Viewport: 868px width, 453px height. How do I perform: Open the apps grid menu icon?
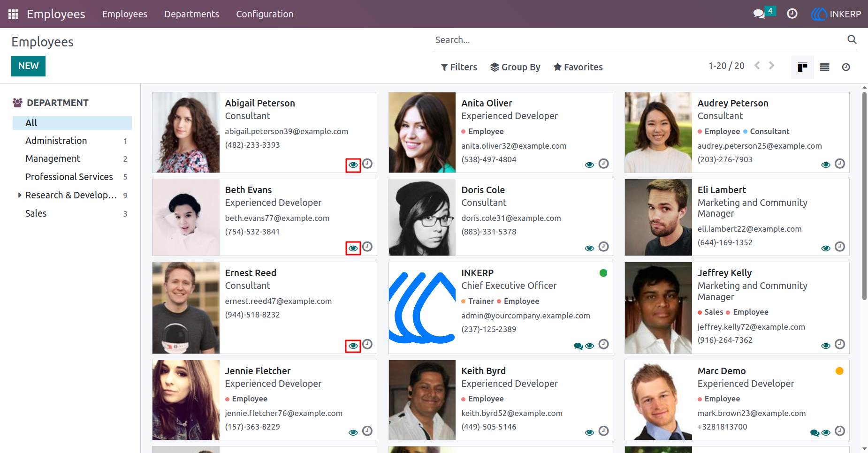(13, 14)
